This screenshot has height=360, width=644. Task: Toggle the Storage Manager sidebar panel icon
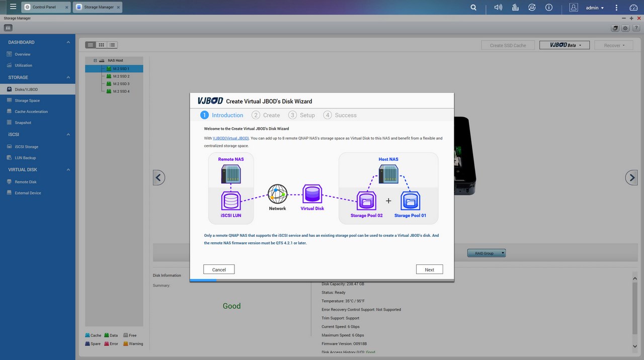click(8, 28)
